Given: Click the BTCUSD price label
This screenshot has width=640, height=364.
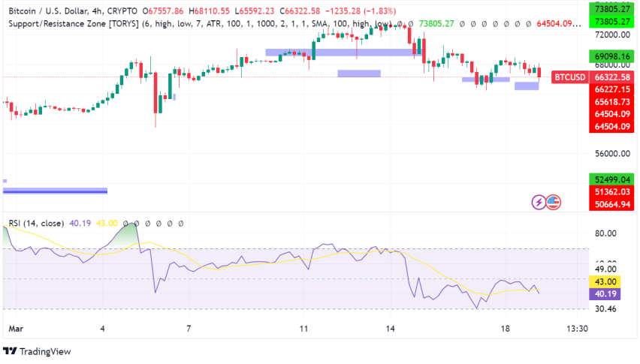Looking at the screenshot, I should 570,77.
